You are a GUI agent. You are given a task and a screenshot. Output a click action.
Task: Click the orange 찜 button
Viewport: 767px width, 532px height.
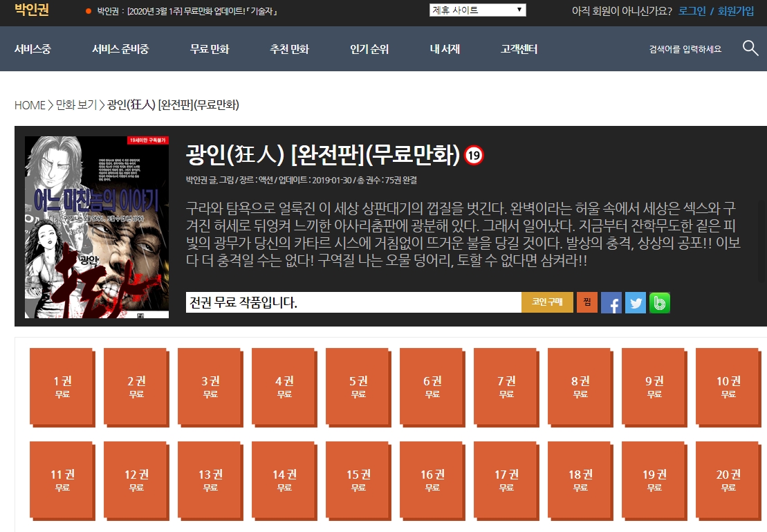coord(587,302)
